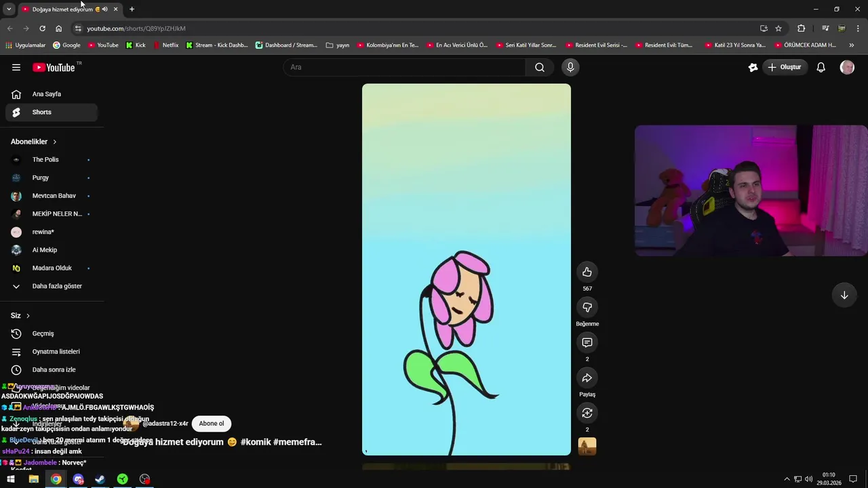Open Geçmiş history in sidebar
868x488 pixels.
[x=52, y=333]
